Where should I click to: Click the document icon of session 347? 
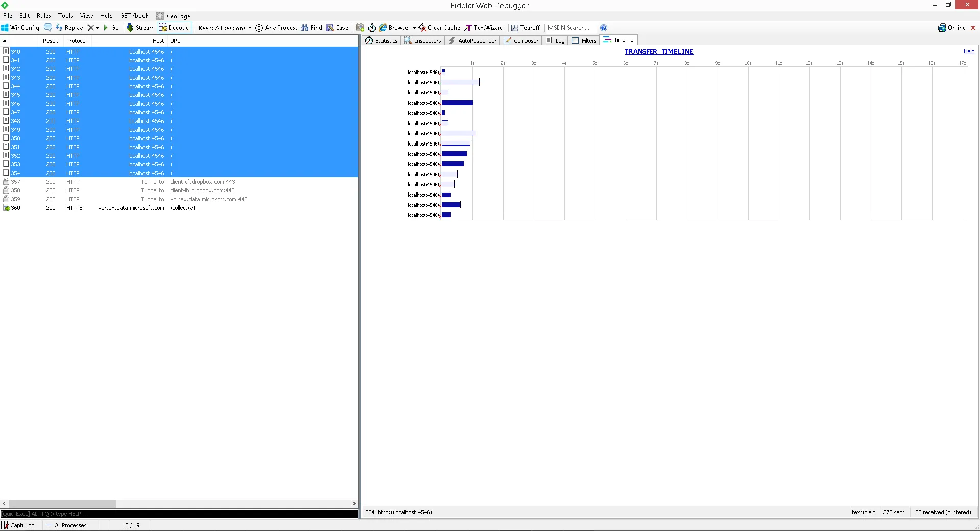6,112
